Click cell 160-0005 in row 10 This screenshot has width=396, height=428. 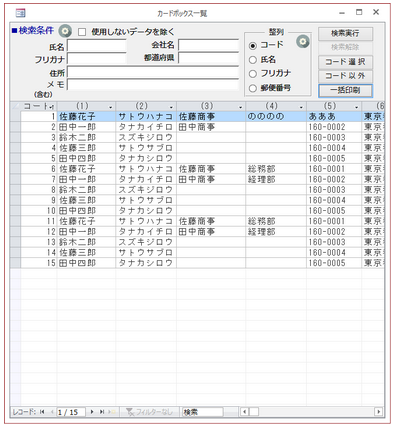[334, 211]
